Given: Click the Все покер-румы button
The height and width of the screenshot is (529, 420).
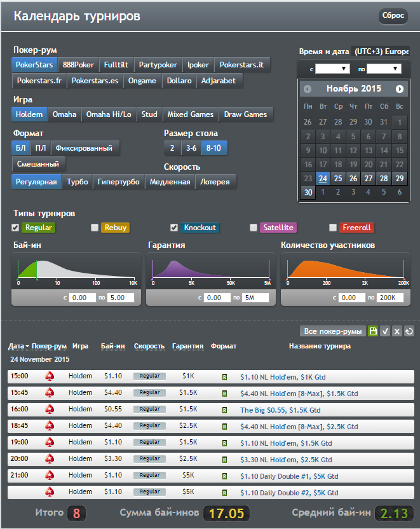Looking at the screenshot, I should tap(333, 331).
